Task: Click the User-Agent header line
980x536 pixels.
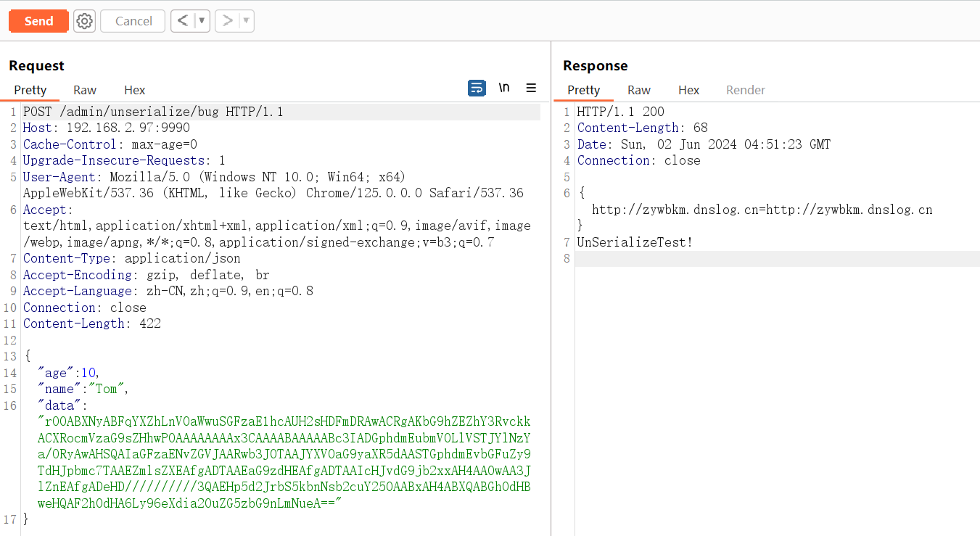Action: (x=273, y=185)
